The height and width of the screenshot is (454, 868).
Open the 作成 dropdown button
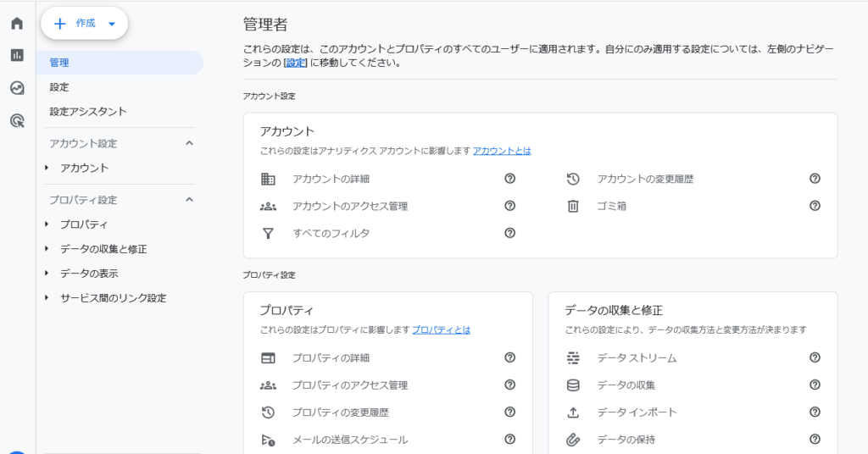[85, 24]
